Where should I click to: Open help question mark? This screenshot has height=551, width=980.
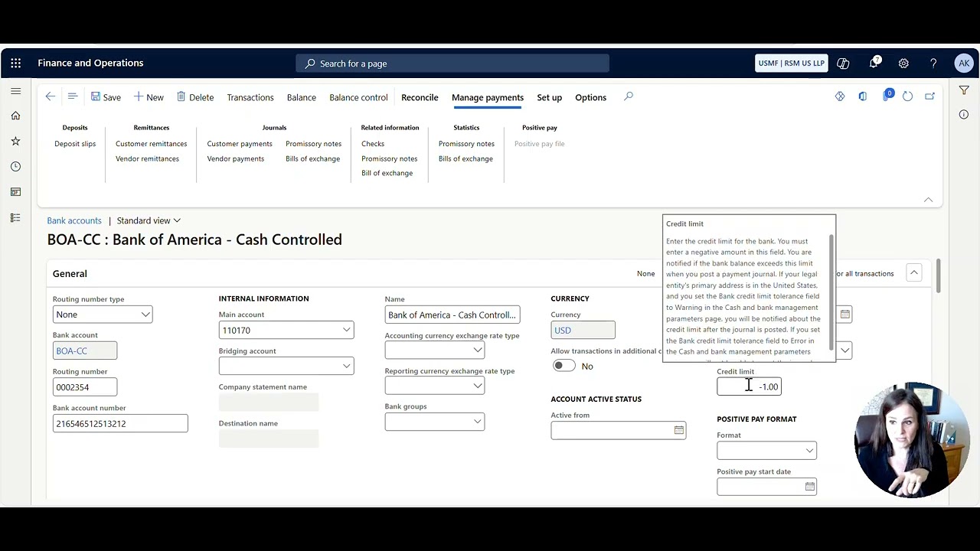click(x=933, y=64)
